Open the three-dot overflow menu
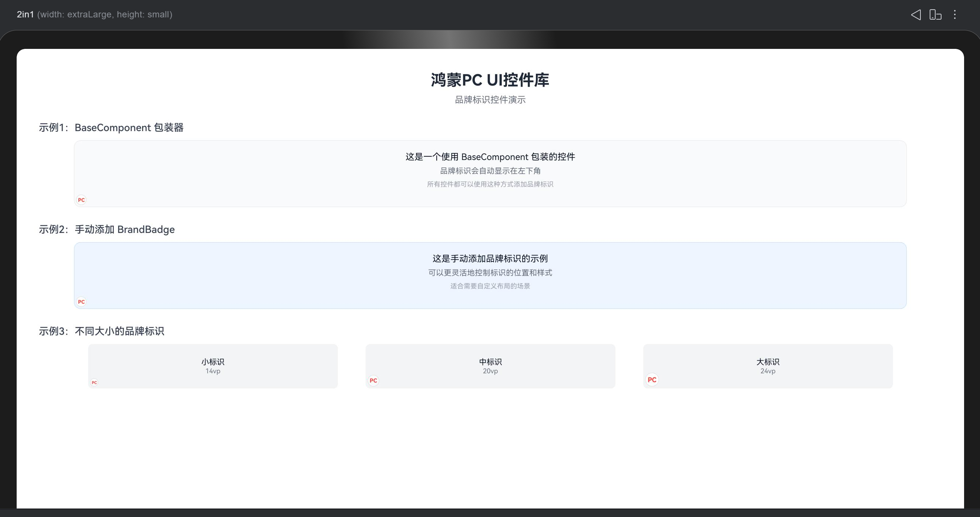Viewport: 980px width, 517px height. pyautogui.click(x=955, y=14)
